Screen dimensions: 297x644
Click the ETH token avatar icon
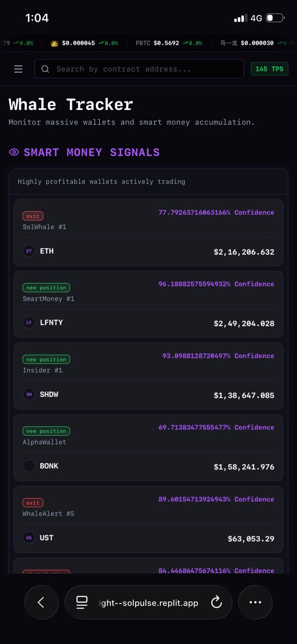[x=29, y=251]
